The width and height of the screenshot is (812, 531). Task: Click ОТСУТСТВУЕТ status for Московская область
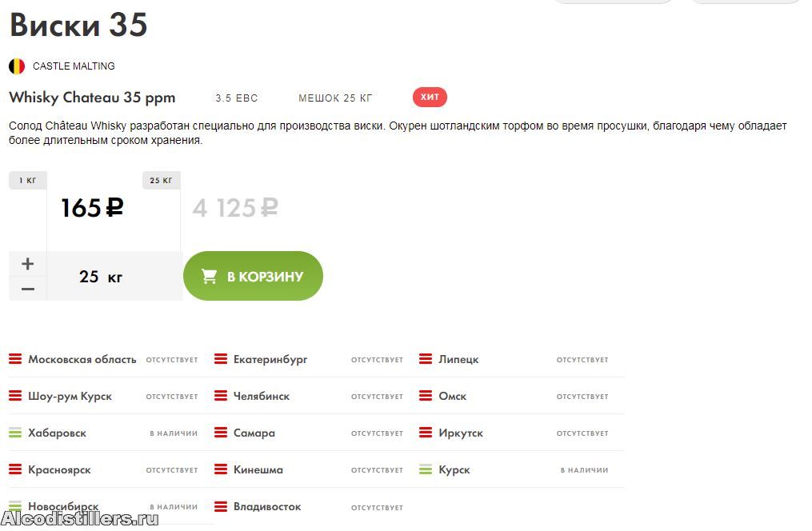pos(172,360)
